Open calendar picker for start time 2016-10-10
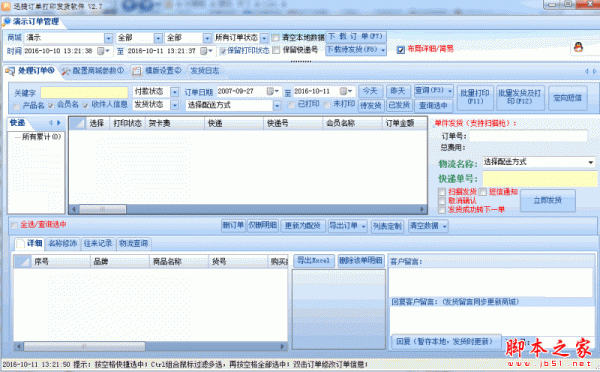600x372 pixels. pos(103,51)
